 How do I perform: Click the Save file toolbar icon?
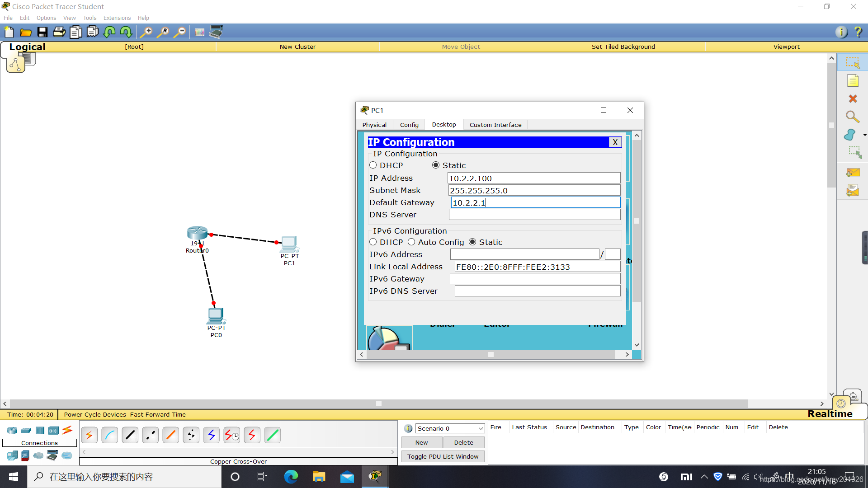click(x=42, y=32)
